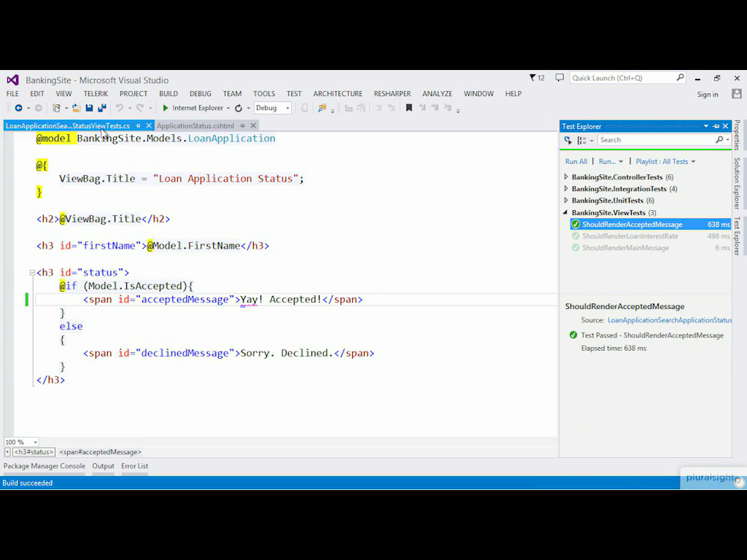Open the TELERIK menu
Image resolution: width=747 pixels, height=560 pixels.
coord(96,94)
